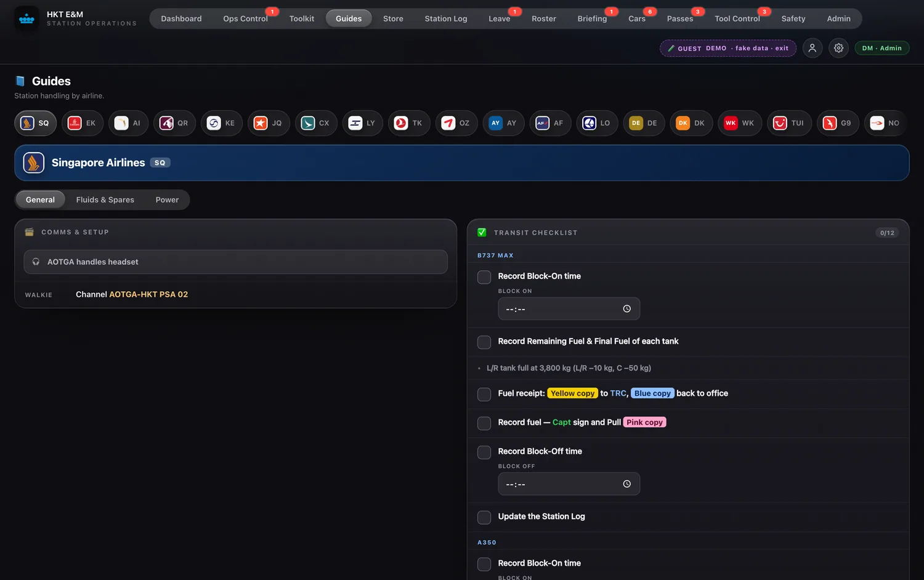Screen dimensions: 924x580
Task: Open the Turkish Airlines TK guide
Action: (x=409, y=123)
